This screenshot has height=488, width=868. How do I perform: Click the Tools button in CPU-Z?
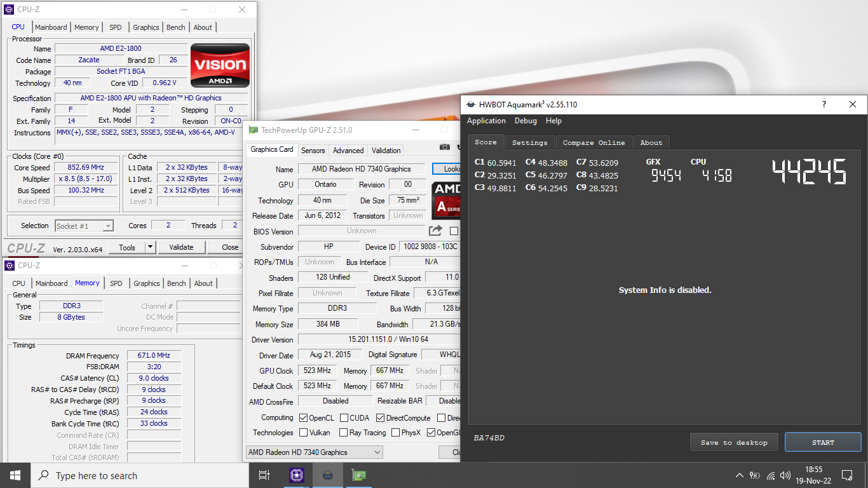click(x=127, y=247)
